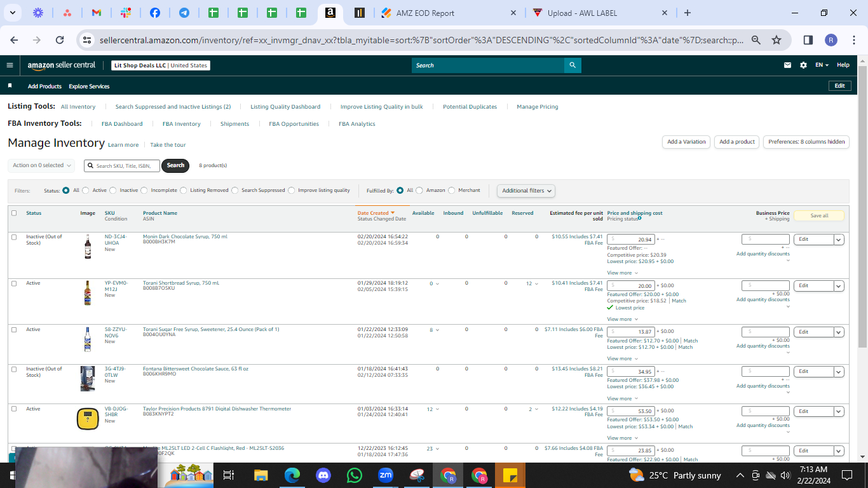Open the Monin Dark Chocolate Syrup product link
Screen dimensions: 868x488
(185, 236)
